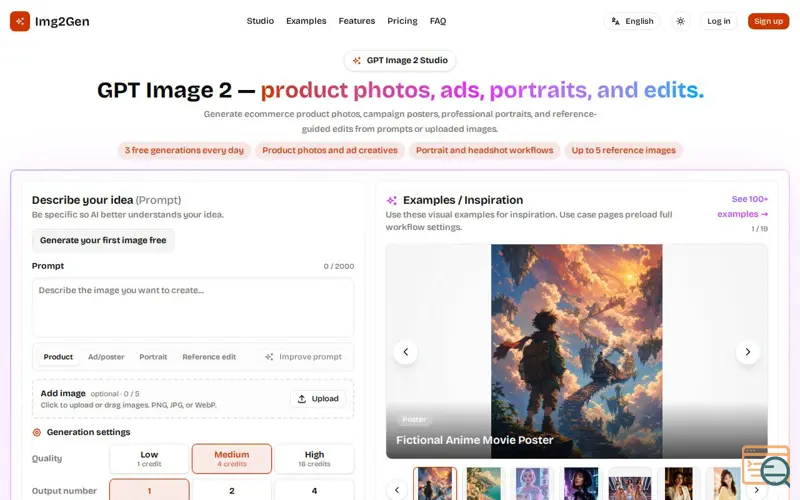800x500 pixels.
Task: Open Studio in the top navigation
Action: click(260, 21)
